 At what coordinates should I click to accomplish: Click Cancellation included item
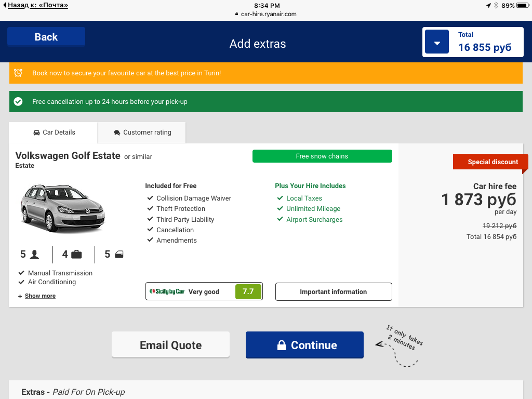(175, 230)
